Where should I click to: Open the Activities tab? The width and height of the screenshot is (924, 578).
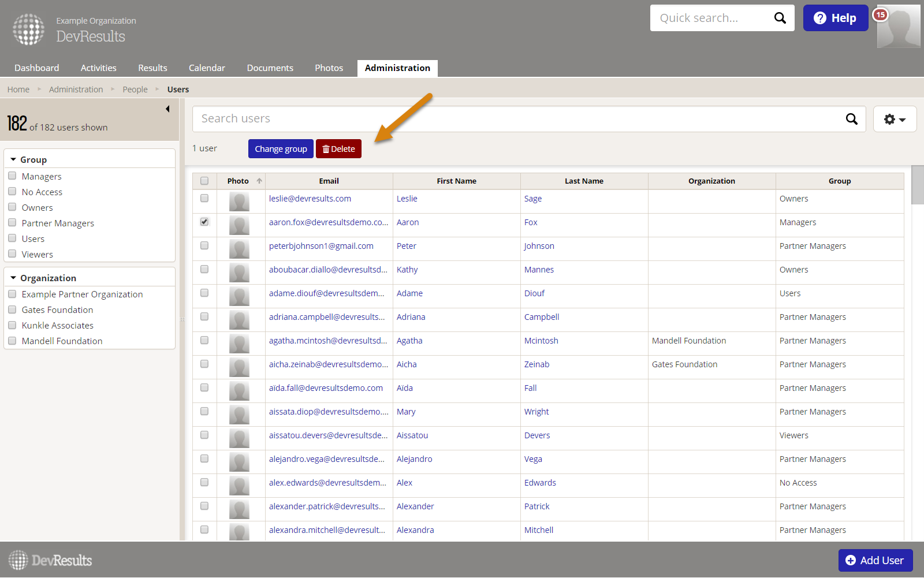point(99,68)
